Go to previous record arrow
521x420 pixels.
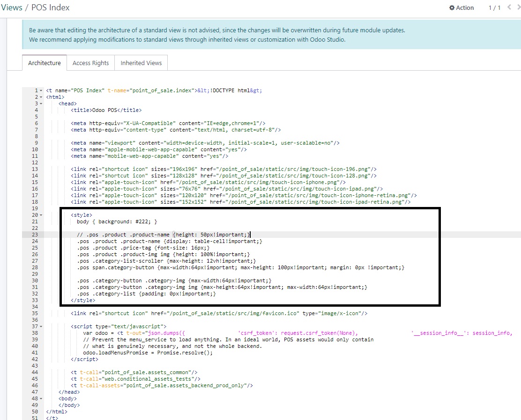pos(509,7)
